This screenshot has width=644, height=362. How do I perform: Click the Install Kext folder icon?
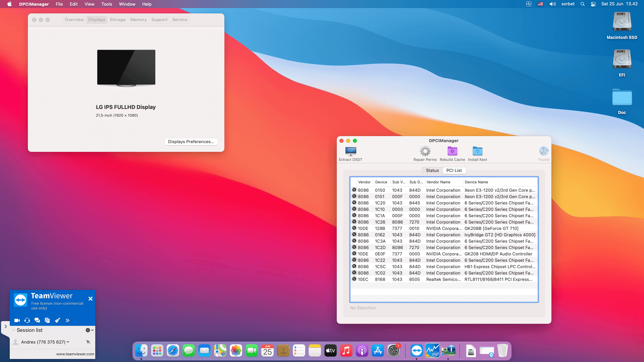point(477,152)
